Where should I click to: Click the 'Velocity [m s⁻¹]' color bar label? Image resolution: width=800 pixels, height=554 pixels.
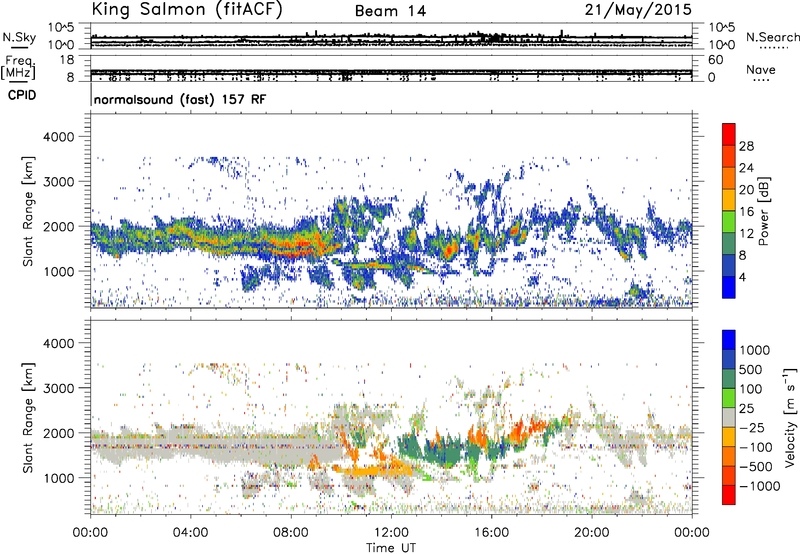[790, 417]
